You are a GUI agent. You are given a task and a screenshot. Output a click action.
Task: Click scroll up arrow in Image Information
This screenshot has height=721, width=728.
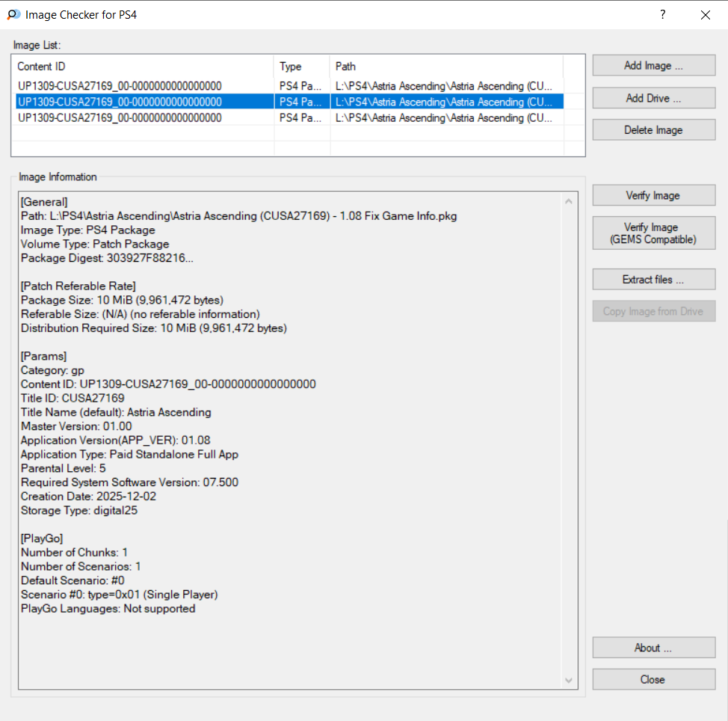(570, 201)
